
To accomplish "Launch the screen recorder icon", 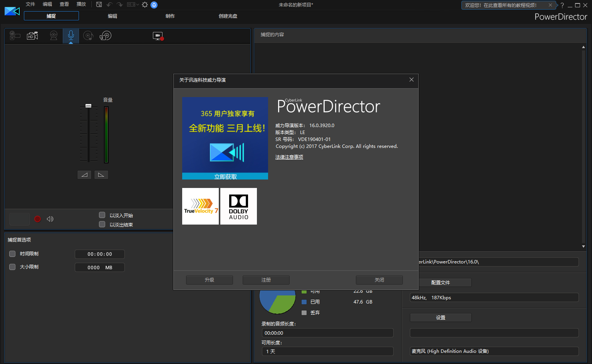I will point(158,36).
